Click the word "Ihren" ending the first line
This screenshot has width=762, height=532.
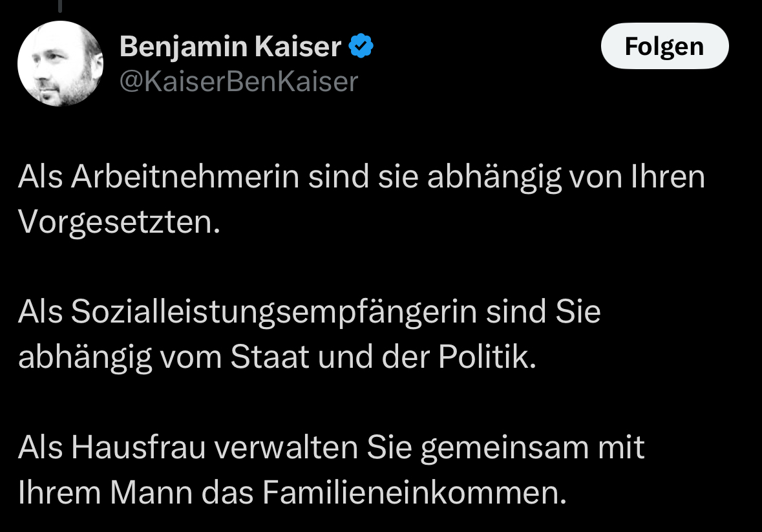pyautogui.click(x=668, y=177)
